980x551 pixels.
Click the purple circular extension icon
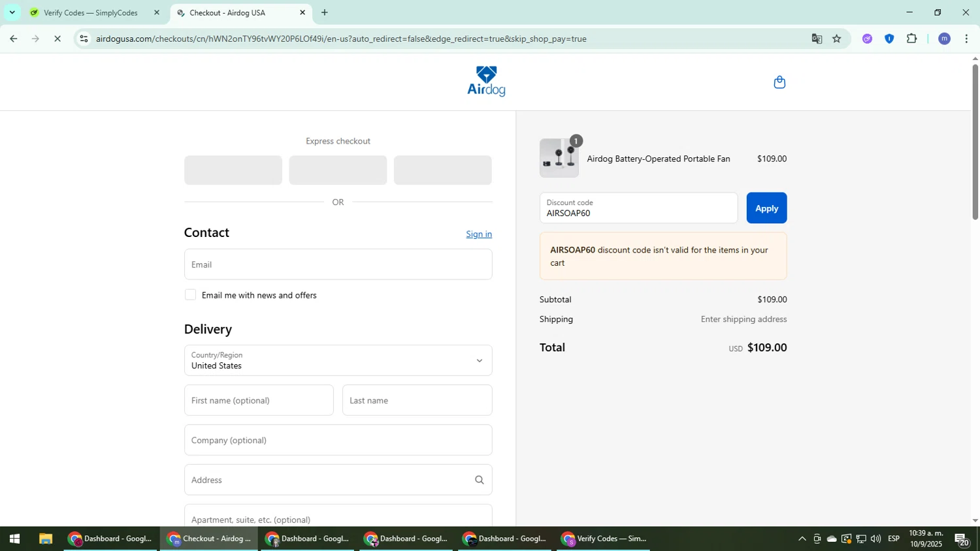(867, 39)
